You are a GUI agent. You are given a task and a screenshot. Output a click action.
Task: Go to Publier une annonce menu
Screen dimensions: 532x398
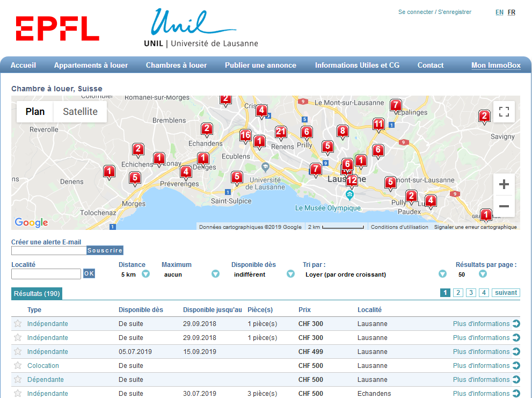pos(260,66)
